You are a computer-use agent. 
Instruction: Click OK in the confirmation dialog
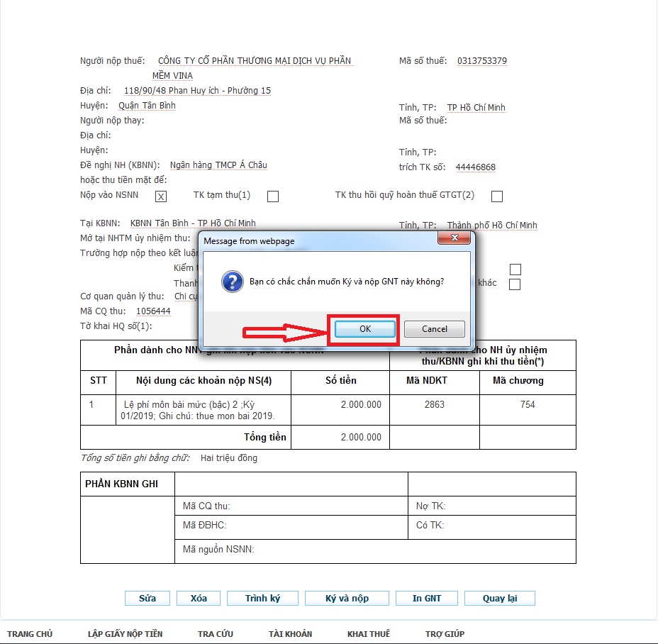(364, 329)
